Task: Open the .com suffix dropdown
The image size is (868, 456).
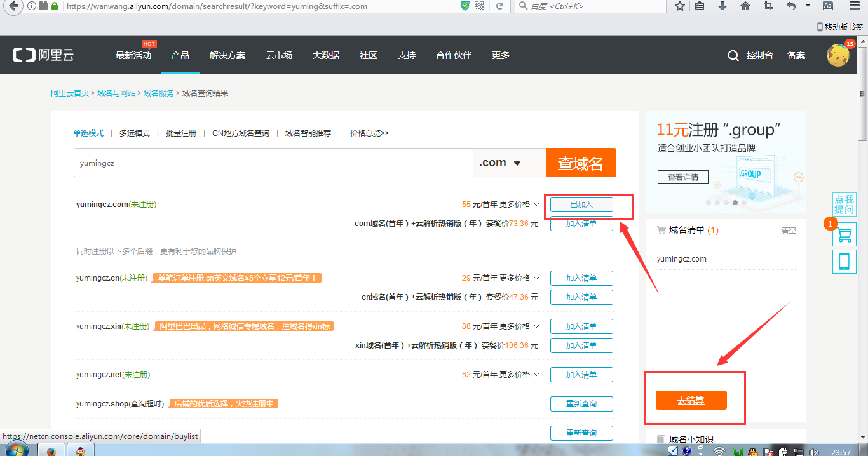Action: tap(510, 163)
